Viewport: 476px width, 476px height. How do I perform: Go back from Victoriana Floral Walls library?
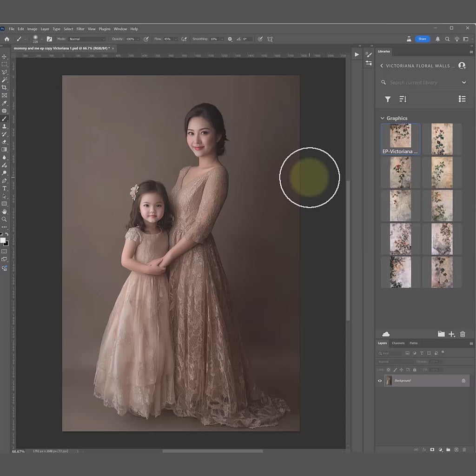point(382,66)
